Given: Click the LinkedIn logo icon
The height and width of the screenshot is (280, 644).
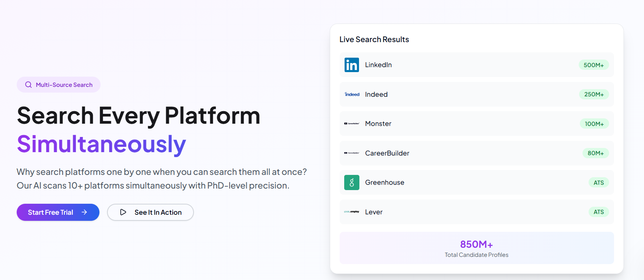Looking at the screenshot, I should [351, 65].
